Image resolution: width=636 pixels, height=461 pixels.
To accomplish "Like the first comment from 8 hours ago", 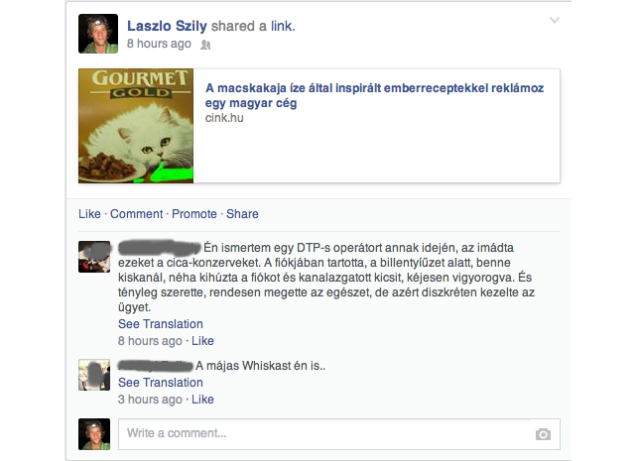I will [202, 341].
